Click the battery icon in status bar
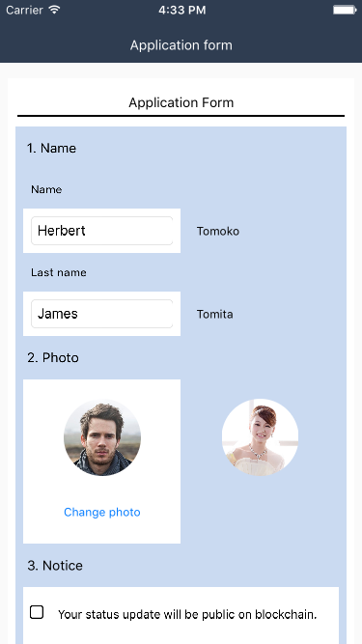 pos(345,10)
